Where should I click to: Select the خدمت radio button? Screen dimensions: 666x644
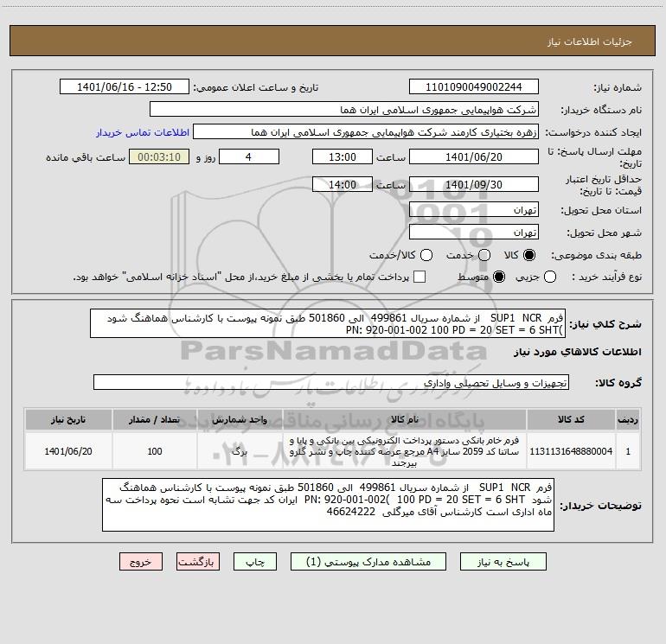coord(484,255)
